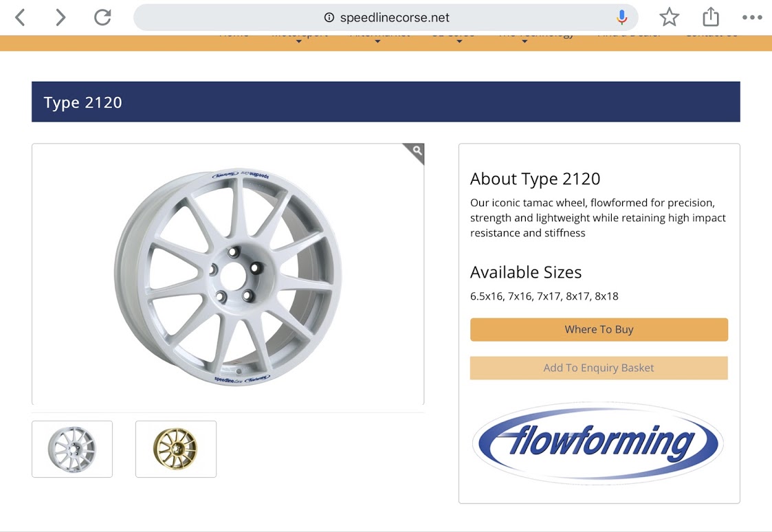Image resolution: width=772 pixels, height=532 pixels.
Task: Start voice search with the microphone icon
Action: pyautogui.click(x=622, y=17)
